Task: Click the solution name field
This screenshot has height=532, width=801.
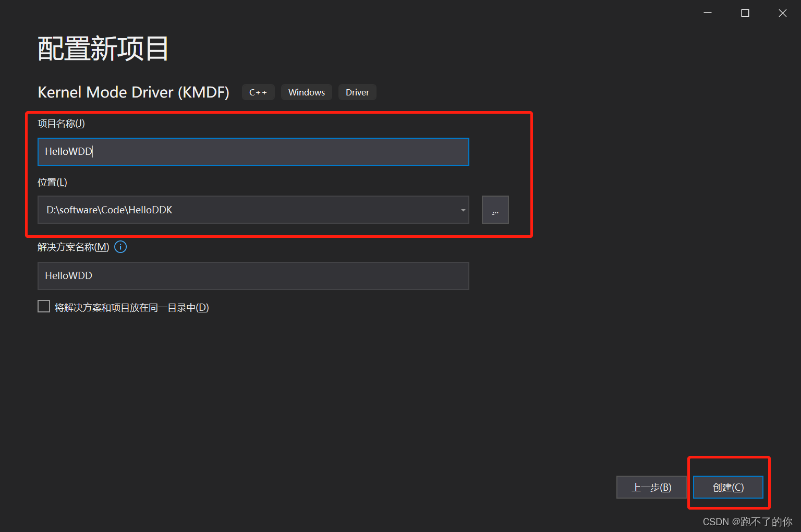Action: tap(253, 276)
